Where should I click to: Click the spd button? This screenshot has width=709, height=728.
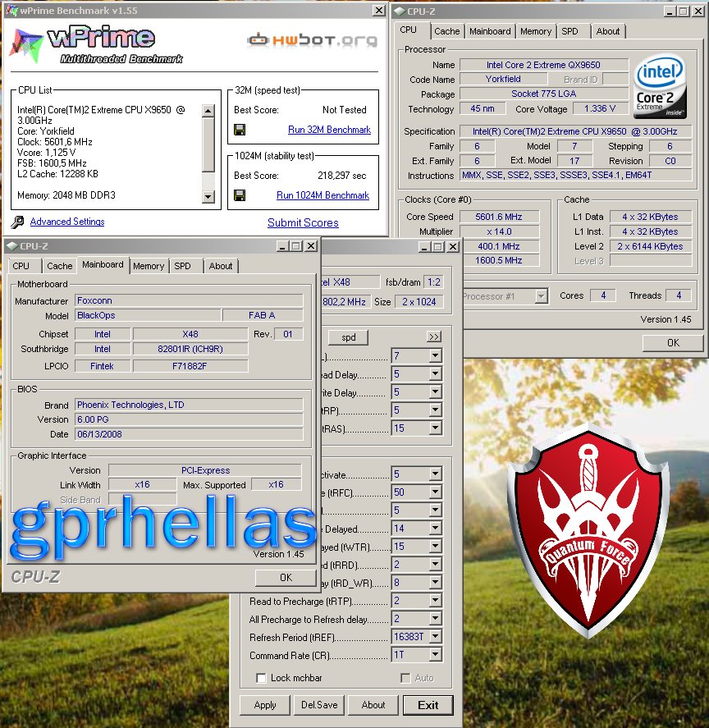click(348, 337)
